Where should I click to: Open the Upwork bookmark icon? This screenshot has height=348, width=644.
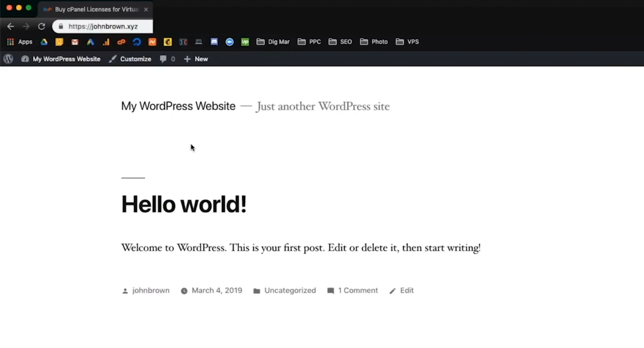coord(245,42)
